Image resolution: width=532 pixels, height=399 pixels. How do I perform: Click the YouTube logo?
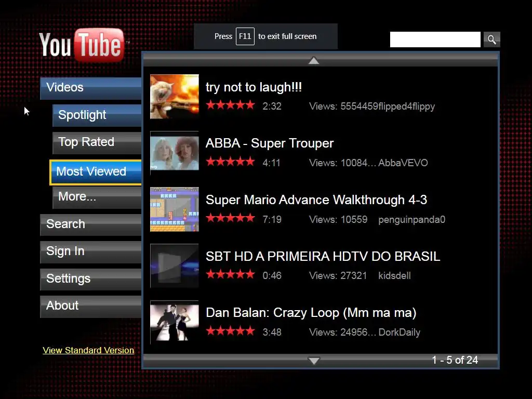pyautogui.click(x=83, y=46)
